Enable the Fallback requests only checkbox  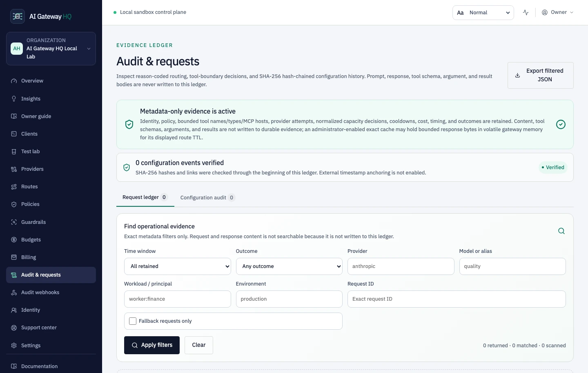point(133,321)
